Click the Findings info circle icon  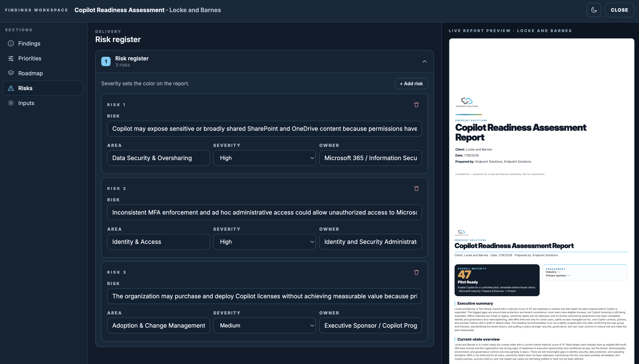pyautogui.click(x=11, y=44)
